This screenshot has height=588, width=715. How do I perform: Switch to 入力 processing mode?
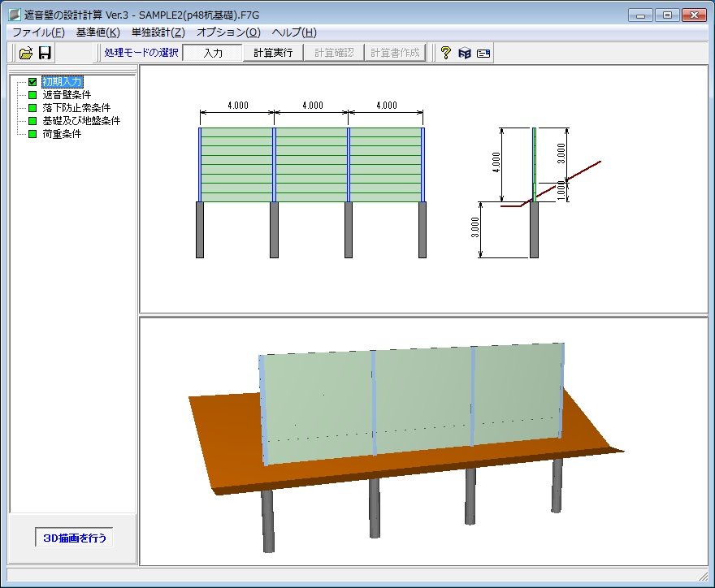[x=213, y=53]
